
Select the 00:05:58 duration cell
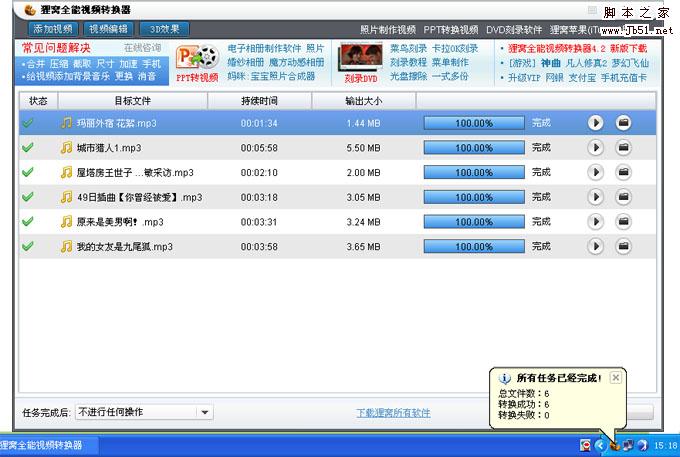[x=259, y=148]
